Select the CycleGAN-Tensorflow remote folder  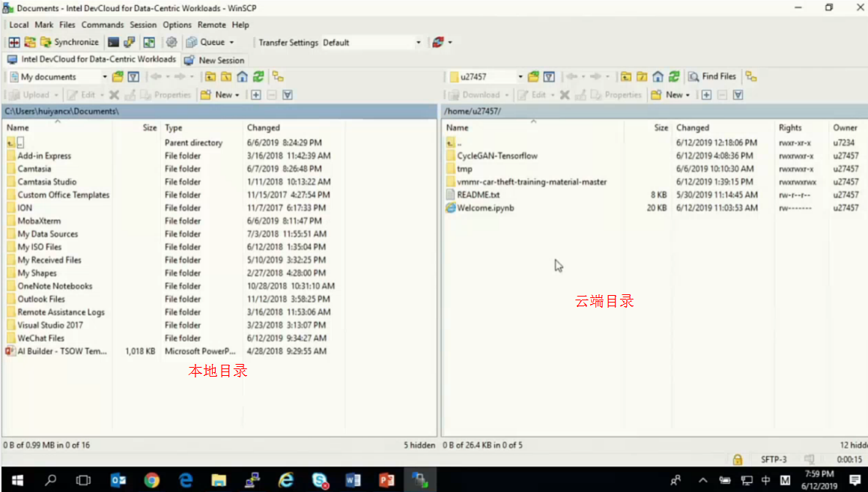(x=497, y=156)
